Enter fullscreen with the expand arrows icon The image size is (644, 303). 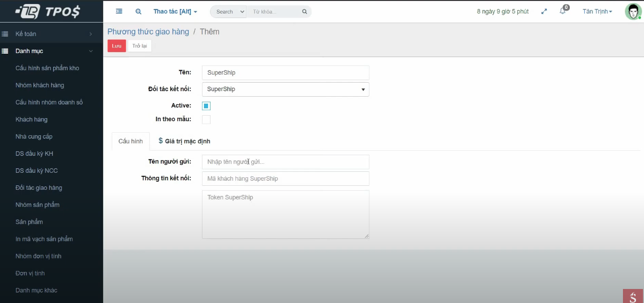tap(544, 12)
